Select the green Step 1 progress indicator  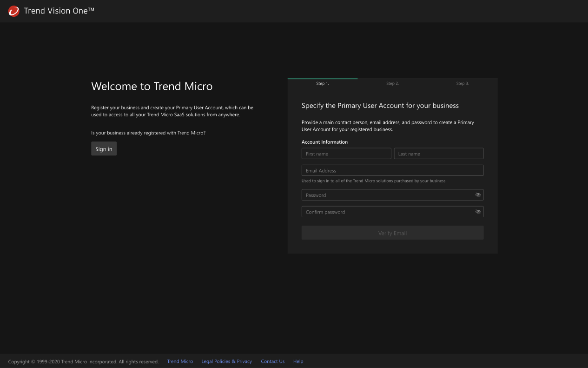(323, 78)
